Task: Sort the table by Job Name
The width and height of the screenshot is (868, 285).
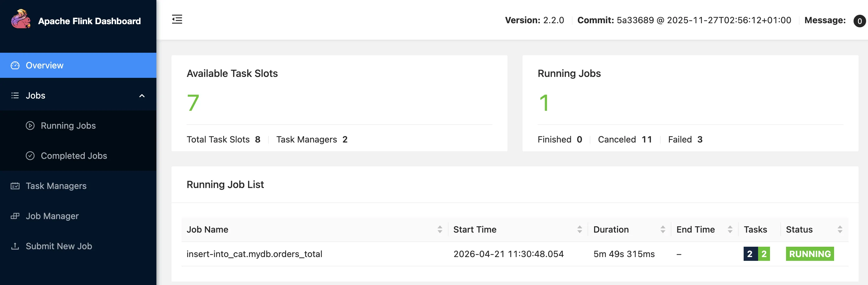Action: [440, 229]
